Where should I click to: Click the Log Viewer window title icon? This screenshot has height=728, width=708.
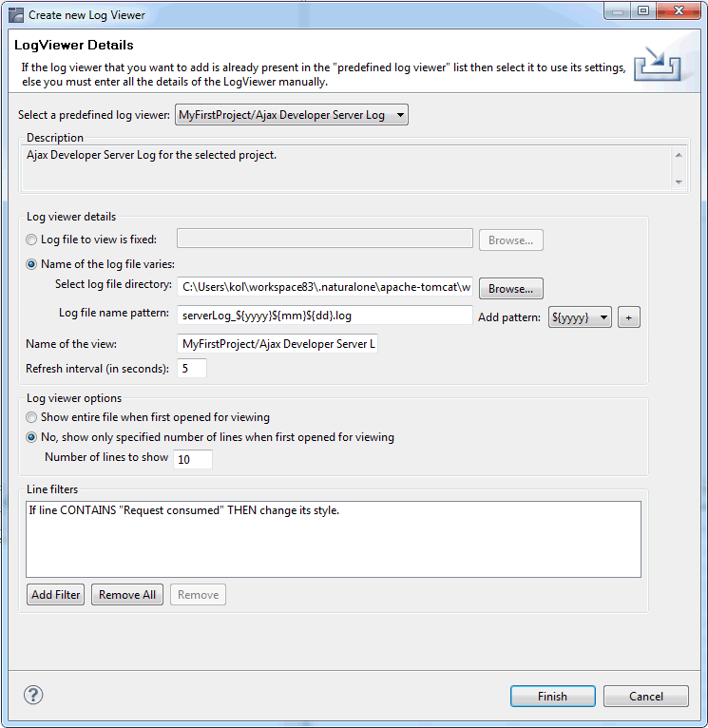(x=16, y=15)
